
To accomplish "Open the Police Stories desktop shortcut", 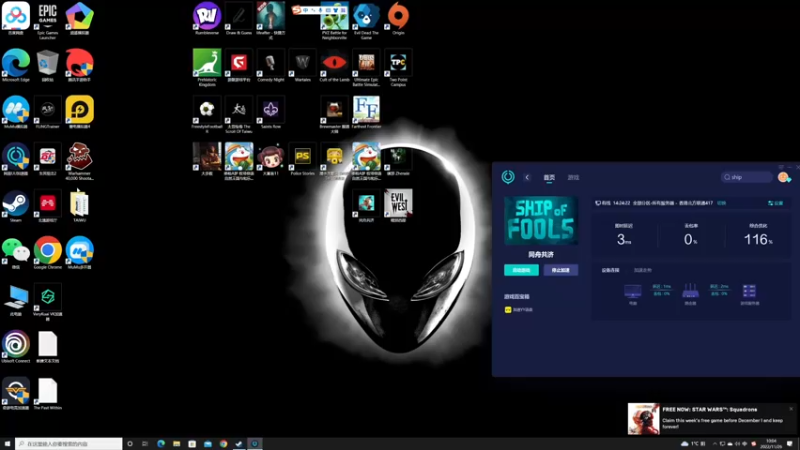I will (x=303, y=160).
